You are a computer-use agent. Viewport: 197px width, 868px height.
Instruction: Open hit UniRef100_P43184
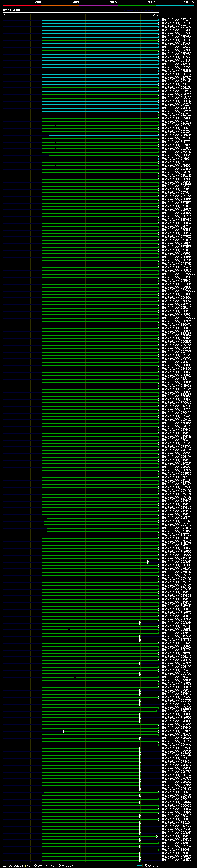[x=177, y=481]
